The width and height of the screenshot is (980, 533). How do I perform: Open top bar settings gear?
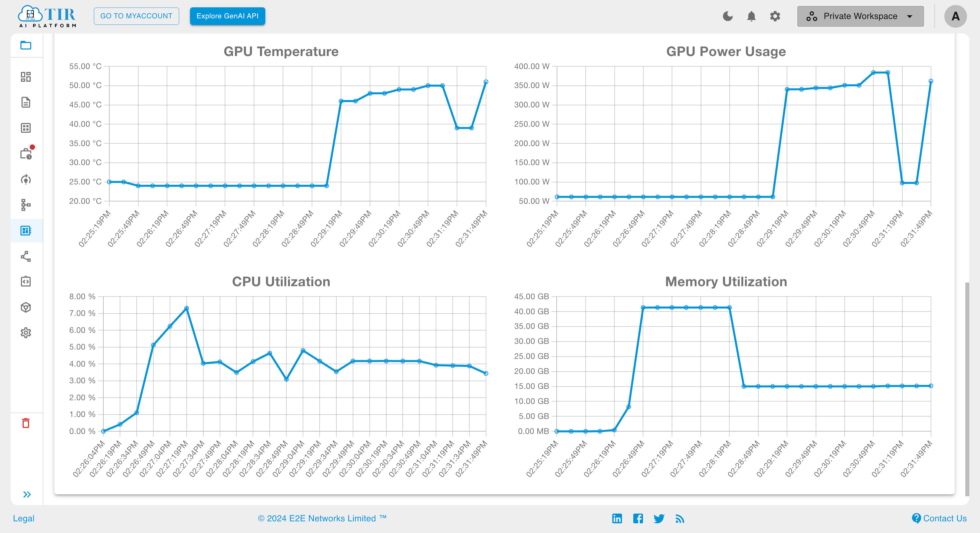(x=775, y=16)
